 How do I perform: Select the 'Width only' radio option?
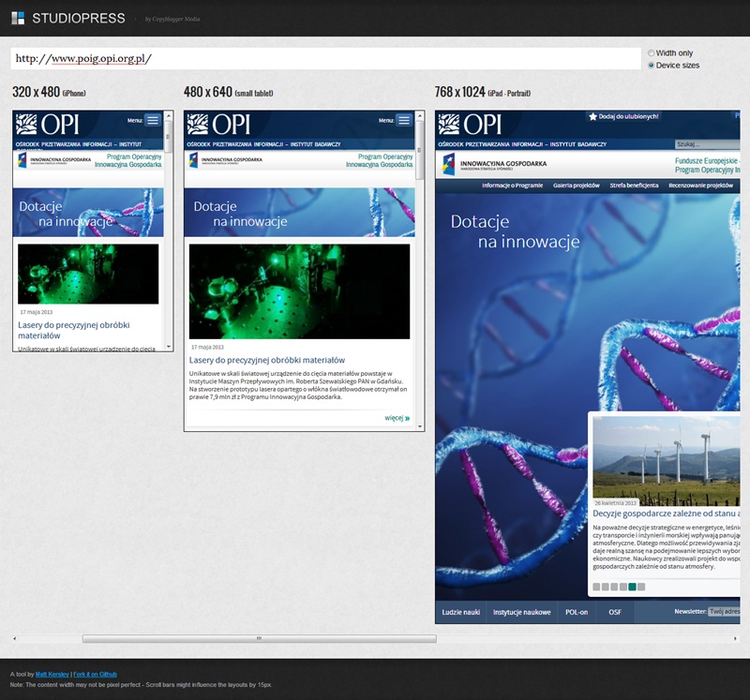pos(652,53)
